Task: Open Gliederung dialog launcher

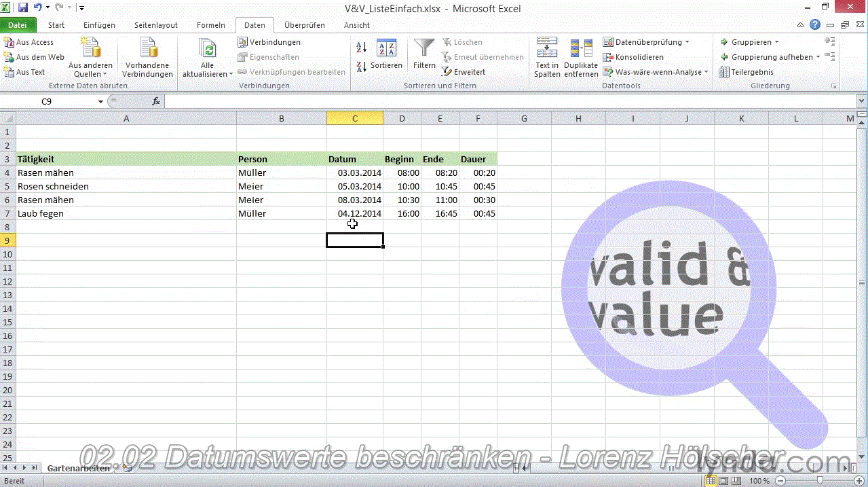Action: (833, 86)
